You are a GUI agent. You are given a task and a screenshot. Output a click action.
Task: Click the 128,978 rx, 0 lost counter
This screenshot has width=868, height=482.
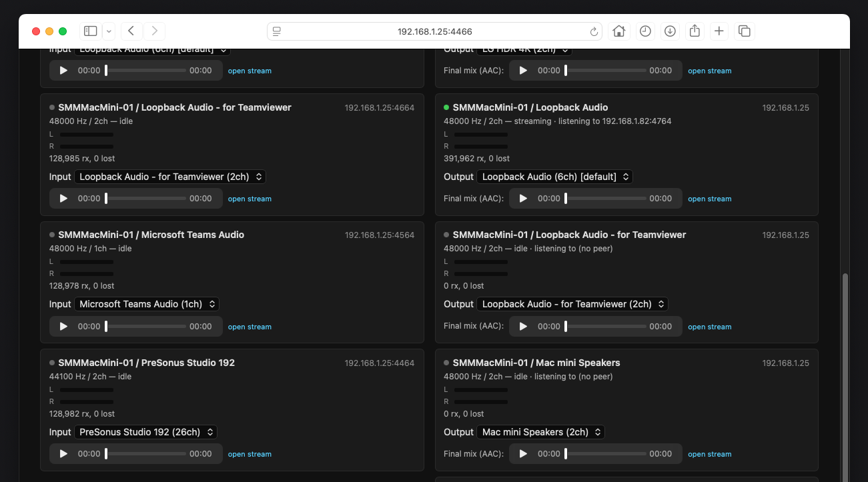[82, 286]
